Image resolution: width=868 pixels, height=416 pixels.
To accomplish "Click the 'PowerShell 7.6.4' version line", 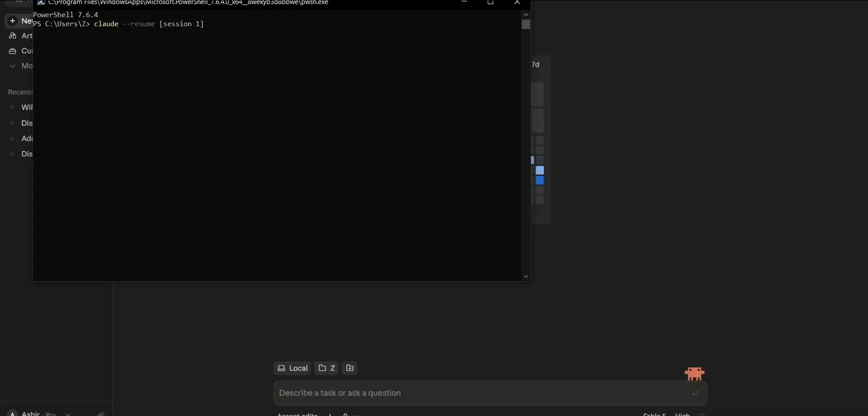I will (x=66, y=15).
